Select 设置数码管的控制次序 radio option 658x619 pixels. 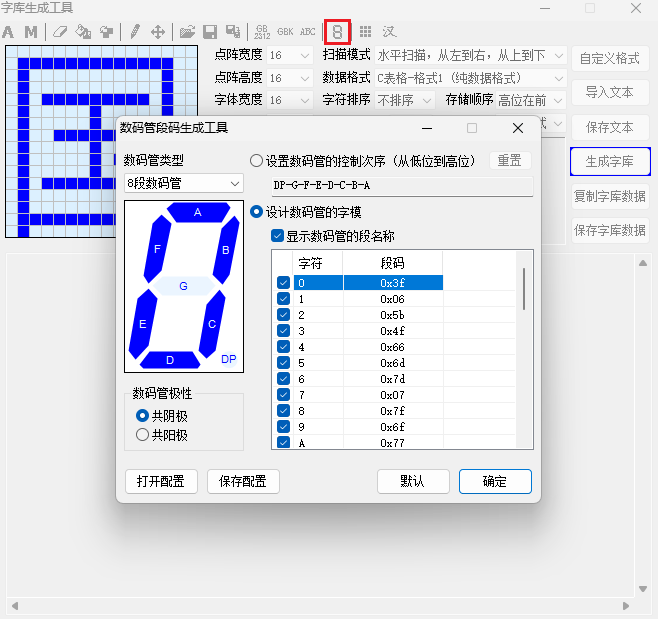256,161
